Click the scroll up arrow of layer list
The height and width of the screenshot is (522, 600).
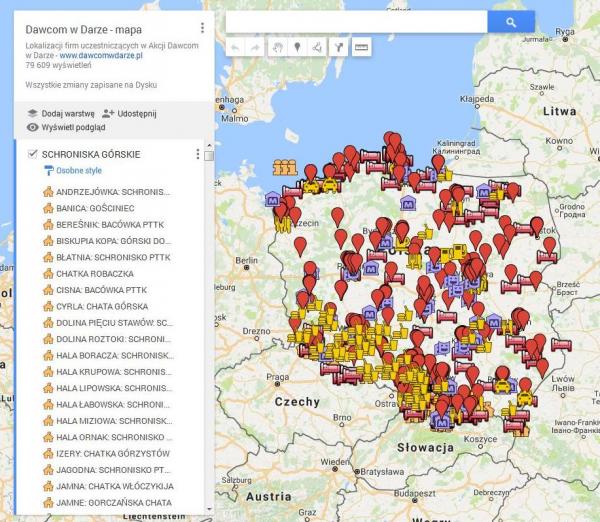coord(209,146)
